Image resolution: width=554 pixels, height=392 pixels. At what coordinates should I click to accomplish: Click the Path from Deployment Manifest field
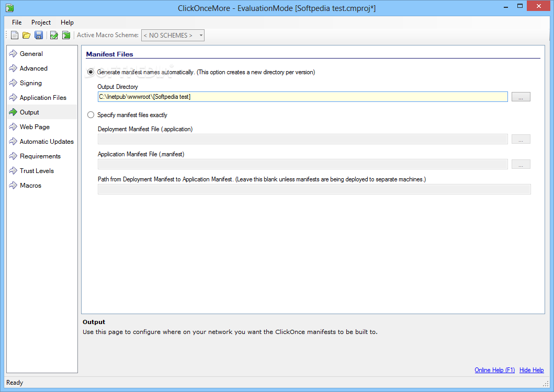click(x=314, y=189)
